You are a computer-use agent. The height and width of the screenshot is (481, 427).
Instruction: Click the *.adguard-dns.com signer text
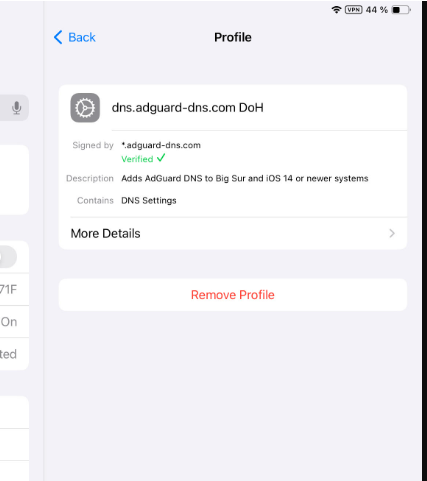click(161, 145)
